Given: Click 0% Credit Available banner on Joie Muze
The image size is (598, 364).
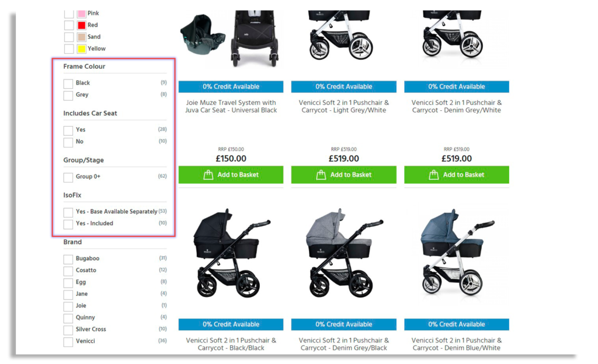Looking at the screenshot, I should pos(231,86).
